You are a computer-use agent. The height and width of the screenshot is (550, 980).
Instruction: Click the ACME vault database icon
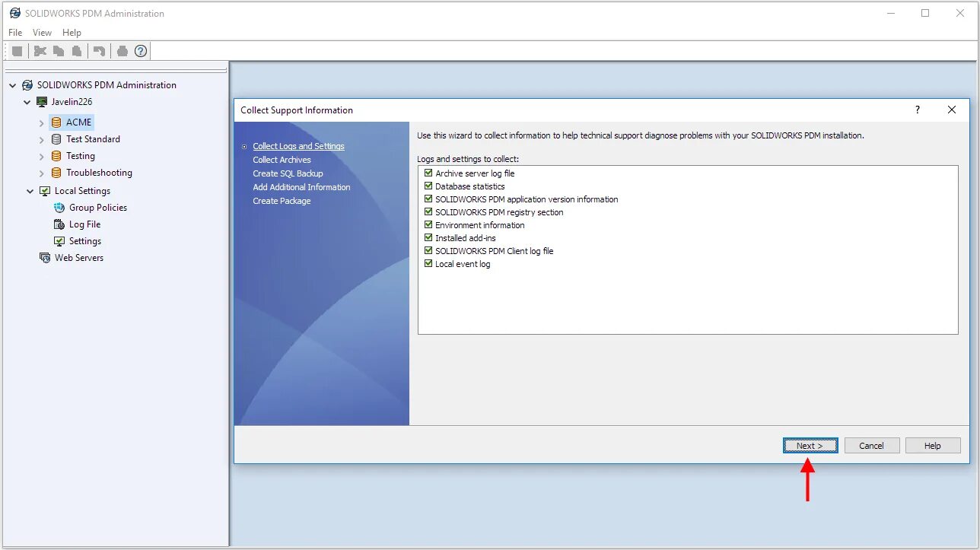click(56, 122)
